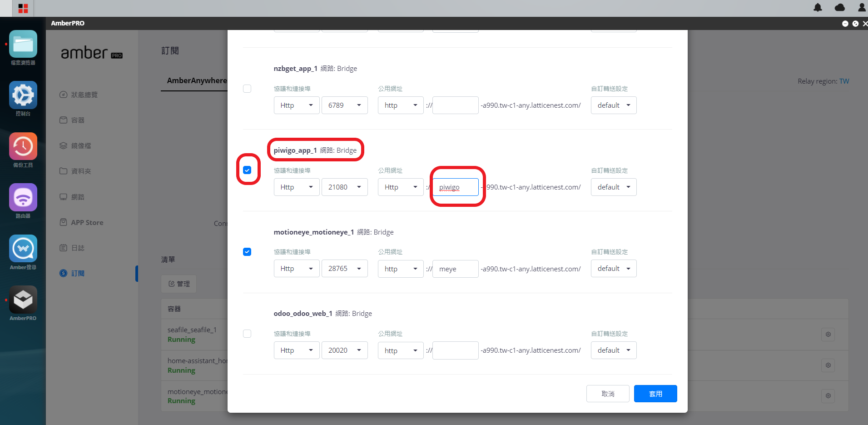Open the router app icon
The image size is (868, 425).
[x=23, y=197]
